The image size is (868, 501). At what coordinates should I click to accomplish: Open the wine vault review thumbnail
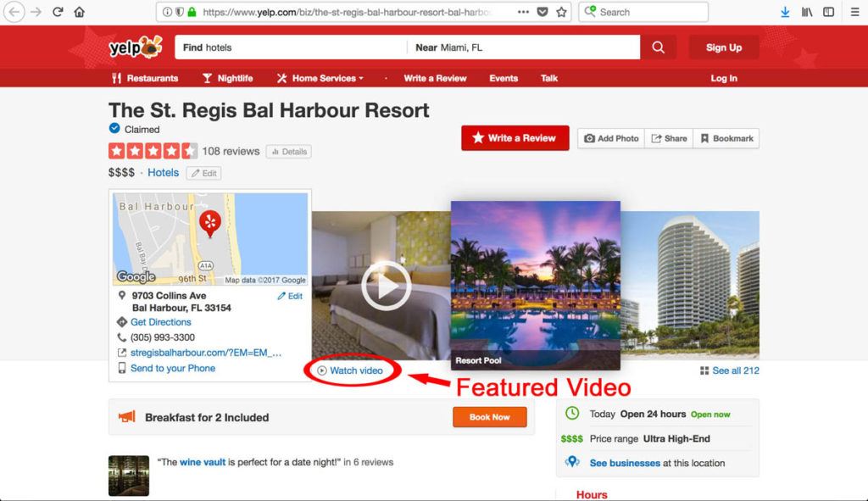coord(129,476)
